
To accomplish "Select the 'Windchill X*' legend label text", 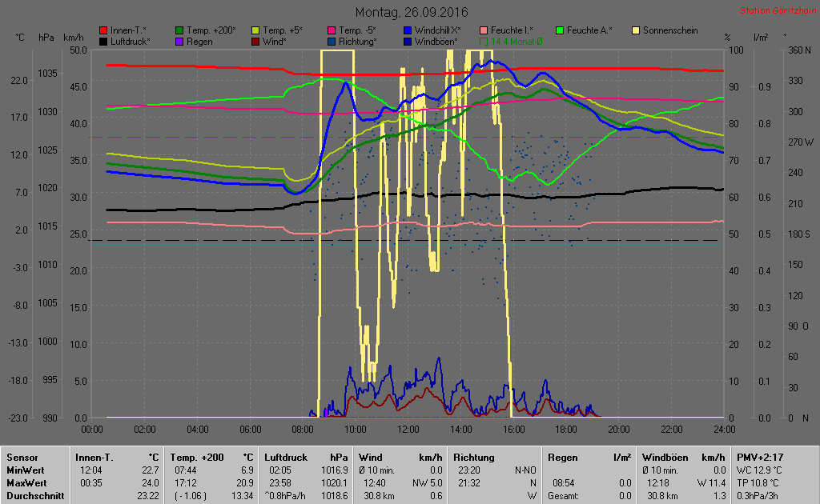I will (437, 30).
